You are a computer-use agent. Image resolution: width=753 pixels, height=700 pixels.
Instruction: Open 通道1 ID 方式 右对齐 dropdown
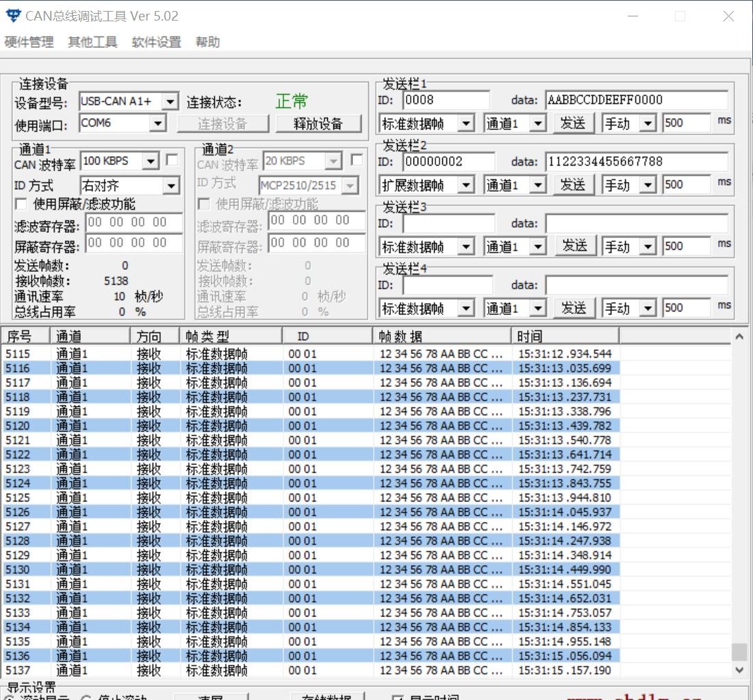(171, 186)
